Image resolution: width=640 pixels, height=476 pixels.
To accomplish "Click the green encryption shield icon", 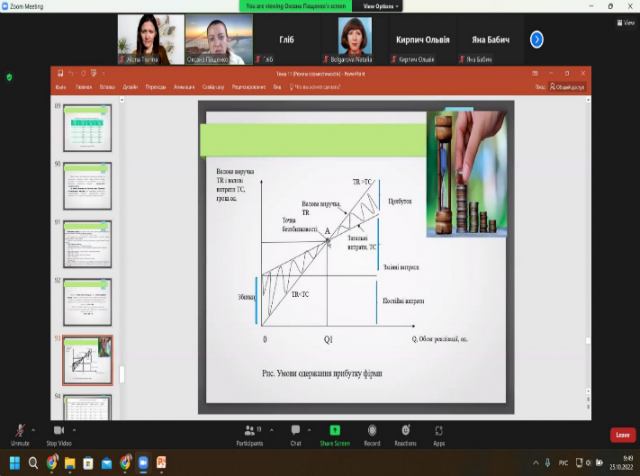I will click(9, 77).
